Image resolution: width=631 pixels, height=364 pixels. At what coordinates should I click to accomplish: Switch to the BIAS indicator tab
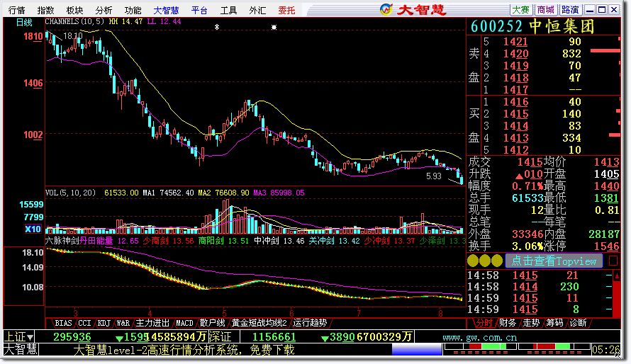tap(63, 323)
